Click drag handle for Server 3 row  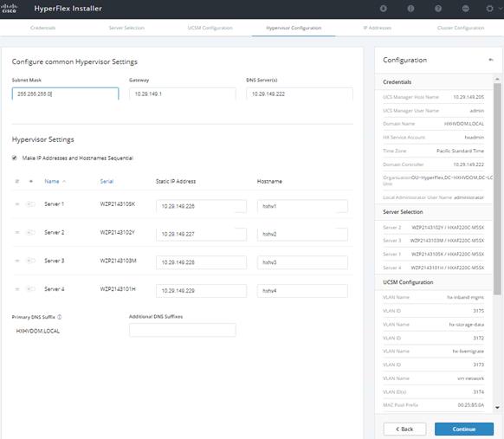[x=17, y=261]
